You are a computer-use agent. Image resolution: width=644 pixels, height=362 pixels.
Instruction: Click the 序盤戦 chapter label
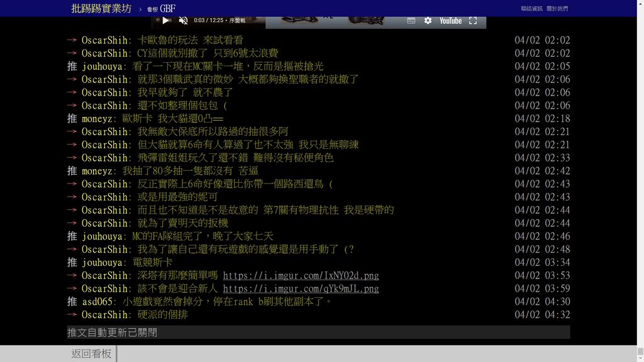237,21
